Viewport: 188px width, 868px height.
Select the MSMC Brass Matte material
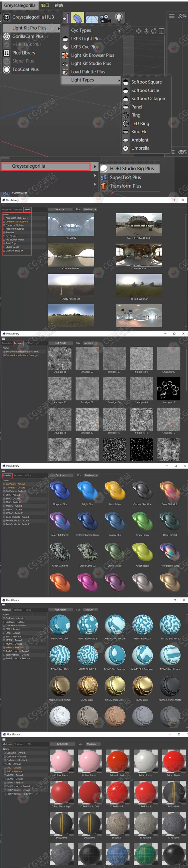pyautogui.click(x=115, y=686)
